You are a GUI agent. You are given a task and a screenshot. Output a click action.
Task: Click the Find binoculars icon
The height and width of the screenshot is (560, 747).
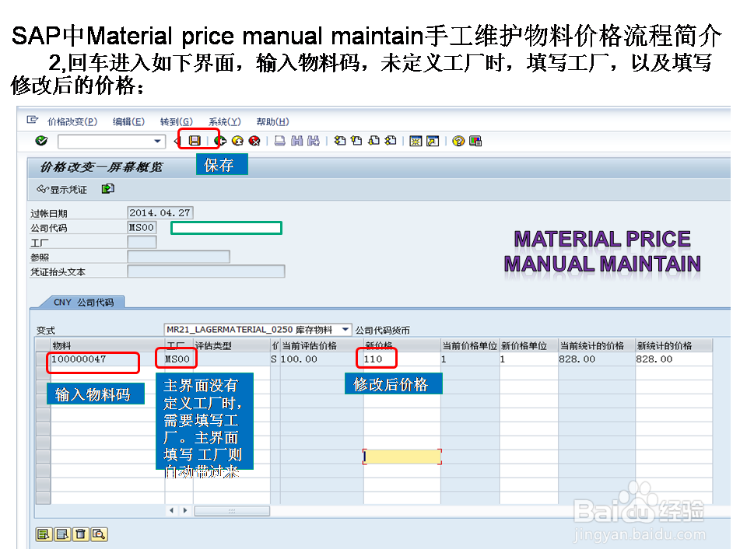(x=296, y=141)
